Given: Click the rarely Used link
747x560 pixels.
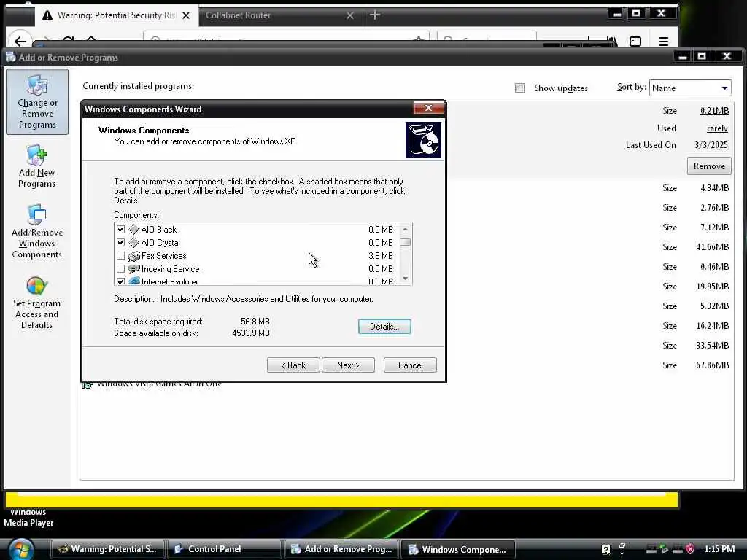Looking at the screenshot, I should 717,128.
